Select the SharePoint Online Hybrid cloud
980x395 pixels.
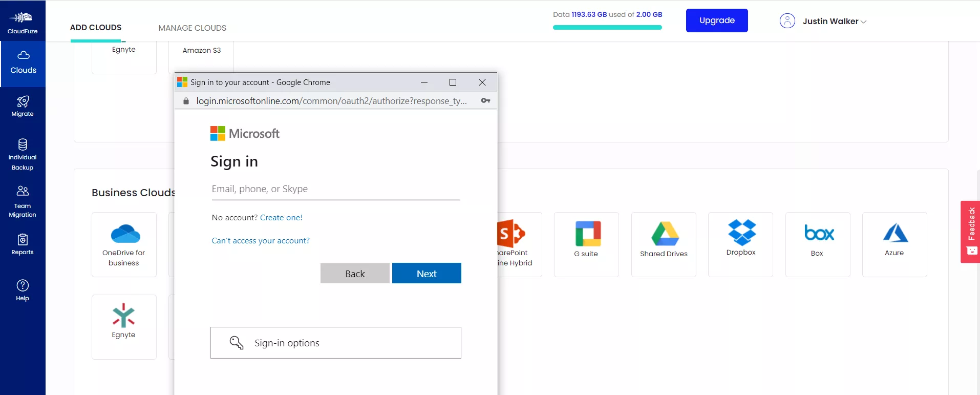[x=519, y=244]
